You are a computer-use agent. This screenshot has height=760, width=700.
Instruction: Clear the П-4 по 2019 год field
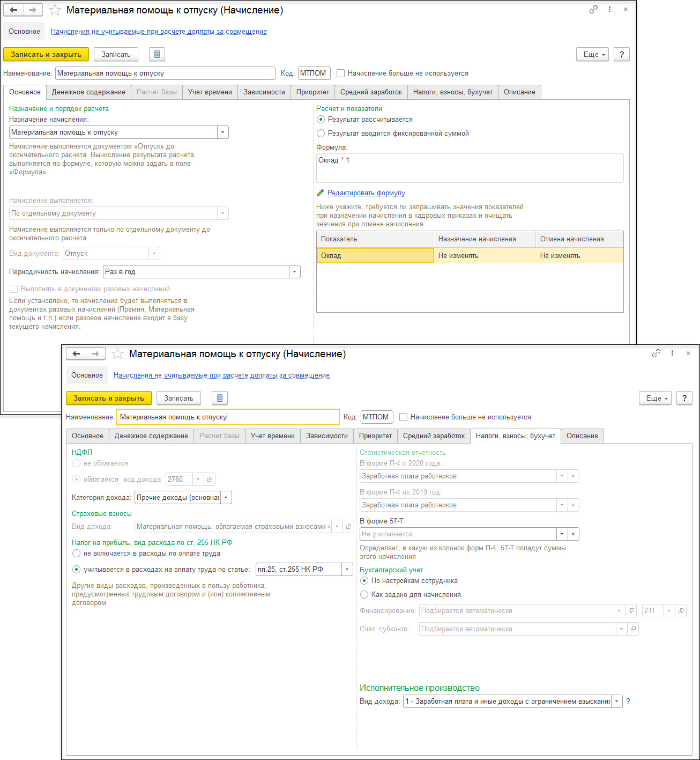(573, 505)
